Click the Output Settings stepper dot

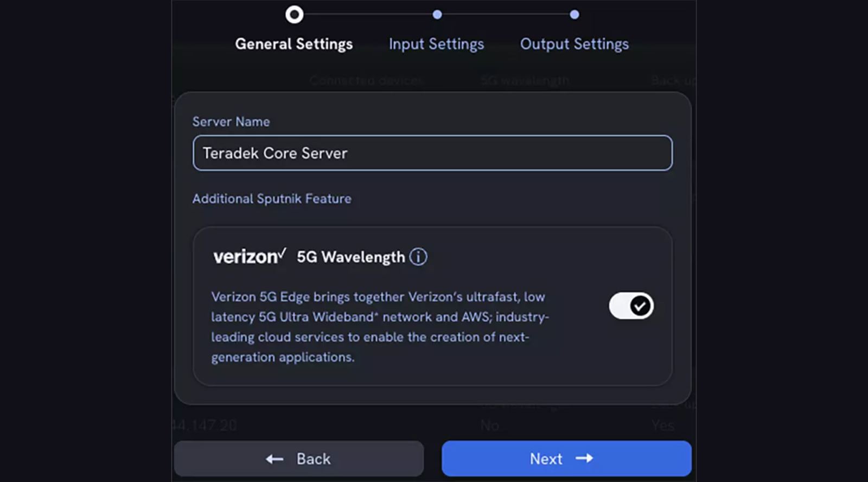pyautogui.click(x=575, y=15)
